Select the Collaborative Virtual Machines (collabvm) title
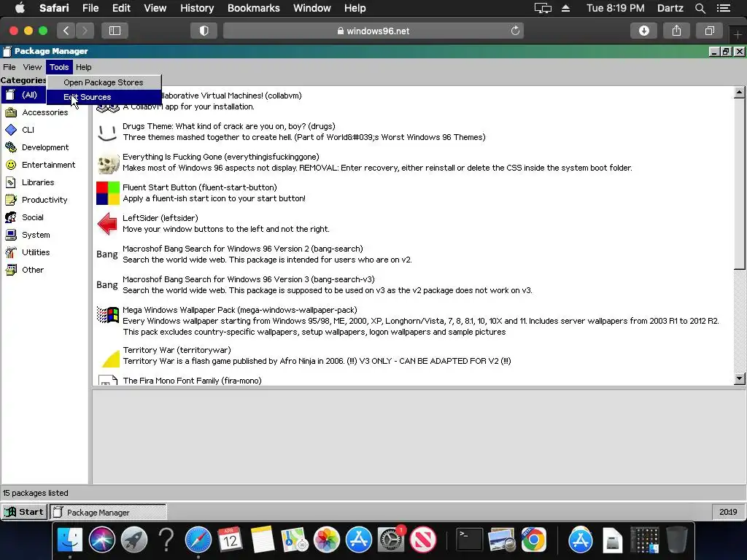The image size is (747, 560). coord(231,96)
